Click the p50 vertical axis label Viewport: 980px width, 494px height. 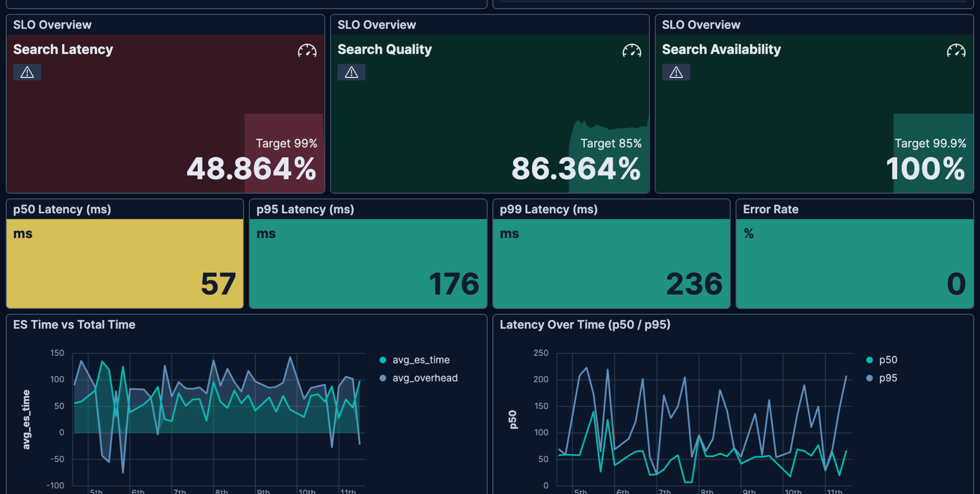(513, 420)
